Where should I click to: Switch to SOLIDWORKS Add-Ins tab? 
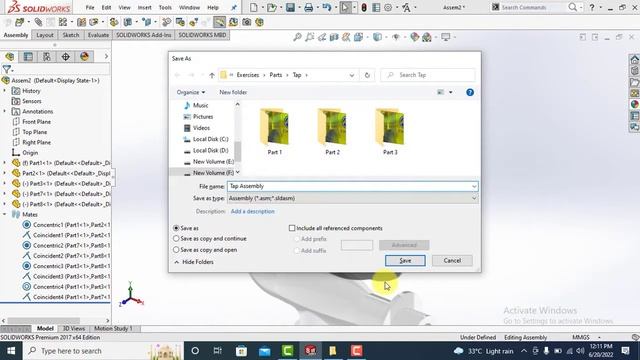click(x=144, y=35)
